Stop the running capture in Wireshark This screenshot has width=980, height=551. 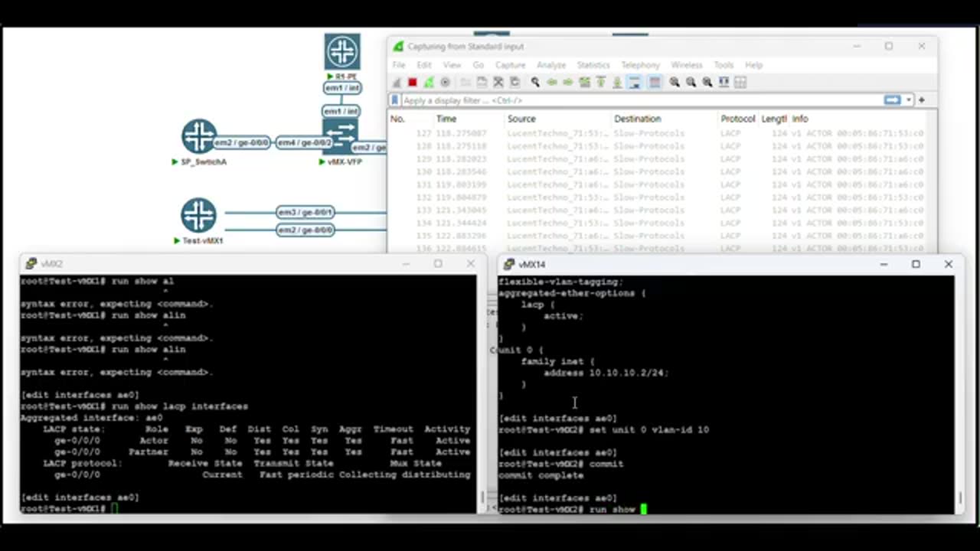(413, 82)
